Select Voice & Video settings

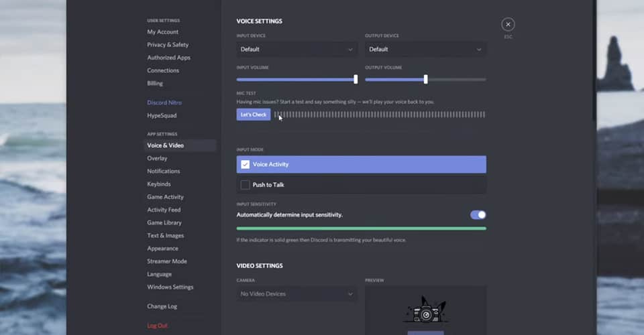point(180,145)
